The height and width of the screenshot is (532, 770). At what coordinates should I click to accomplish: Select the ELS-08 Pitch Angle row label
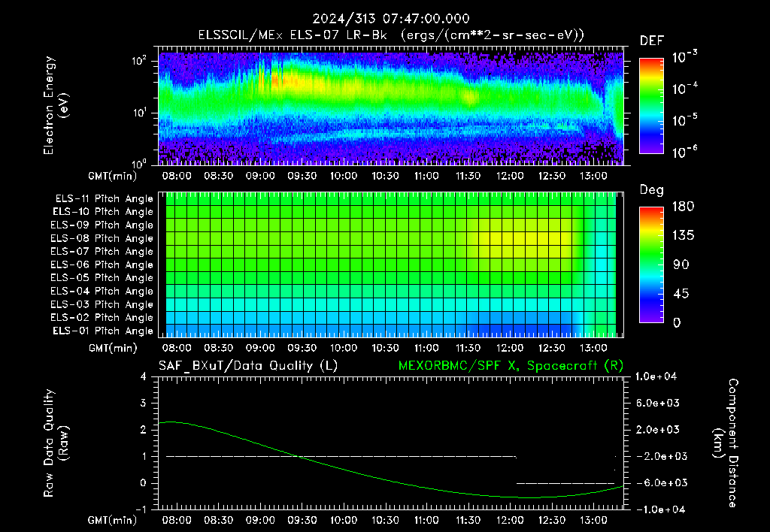(102, 238)
